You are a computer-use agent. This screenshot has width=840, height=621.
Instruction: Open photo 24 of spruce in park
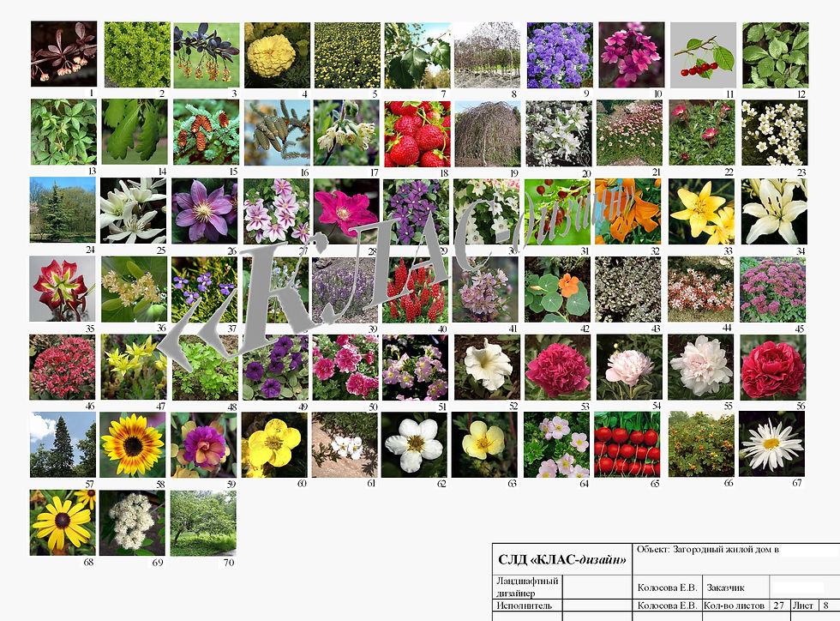[x=63, y=210]
